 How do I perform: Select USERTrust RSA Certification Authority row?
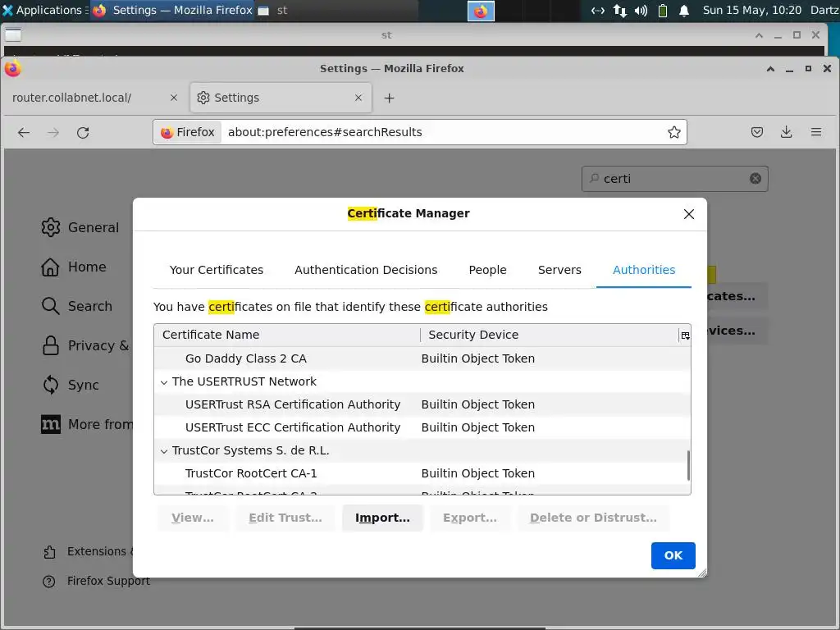click(422, 404)
